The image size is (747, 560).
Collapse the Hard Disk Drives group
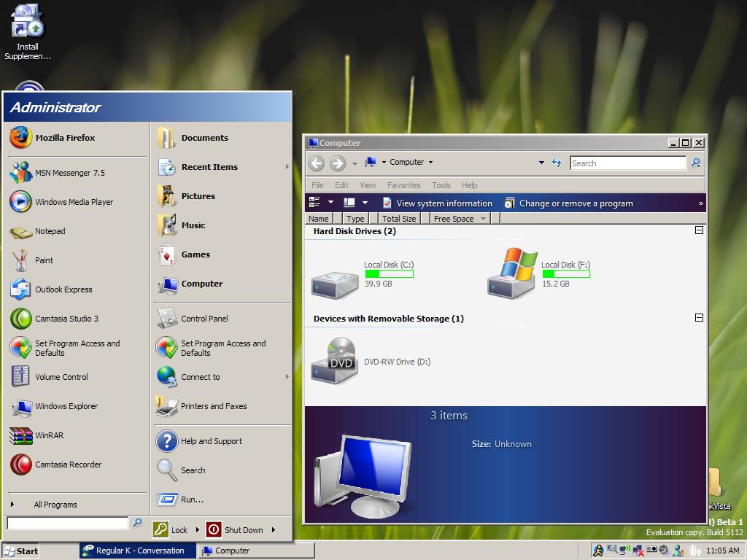(699, 230)
